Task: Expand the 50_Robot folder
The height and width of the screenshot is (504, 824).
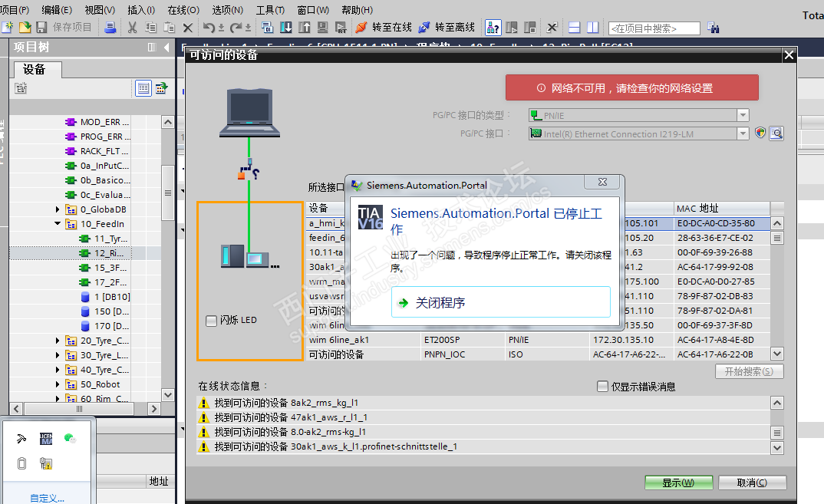Action: pos(58,384)
